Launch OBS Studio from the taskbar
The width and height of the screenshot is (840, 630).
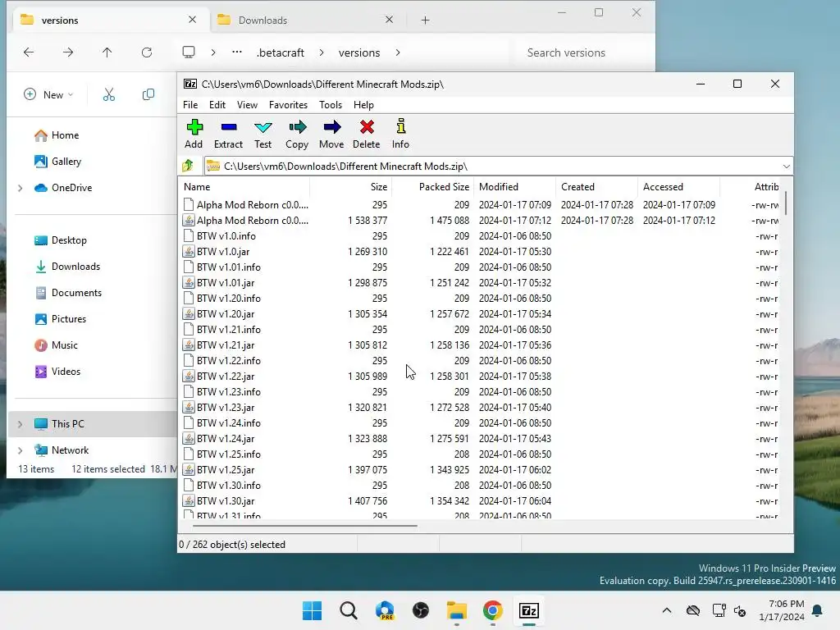(421, 610)
